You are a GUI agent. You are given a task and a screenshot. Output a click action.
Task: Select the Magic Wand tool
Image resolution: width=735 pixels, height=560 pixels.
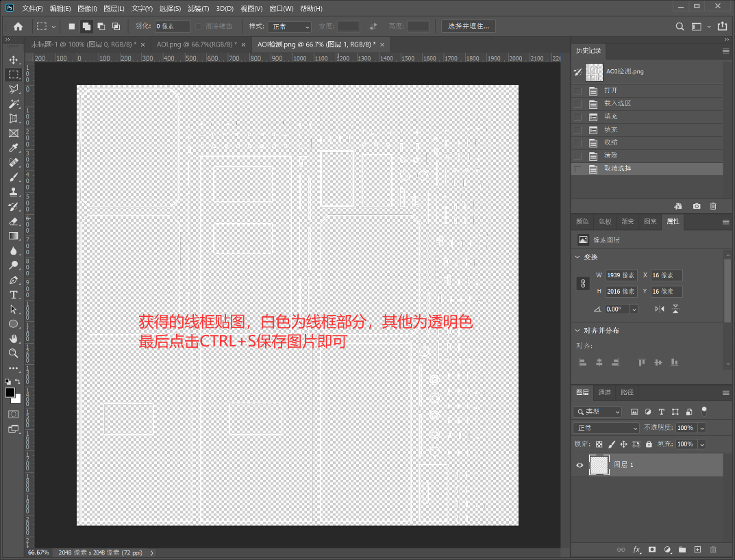coord(14,103)
